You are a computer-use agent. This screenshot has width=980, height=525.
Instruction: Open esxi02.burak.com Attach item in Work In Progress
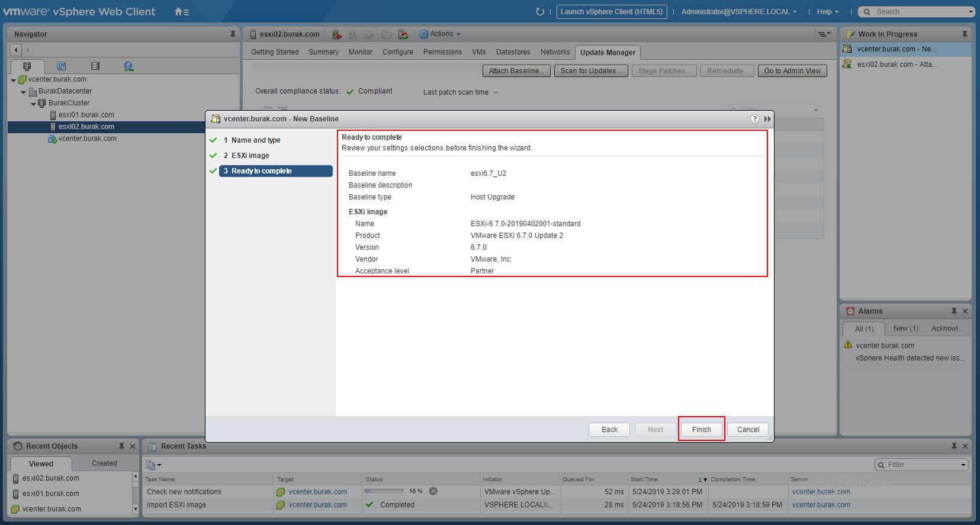[897, 65]
